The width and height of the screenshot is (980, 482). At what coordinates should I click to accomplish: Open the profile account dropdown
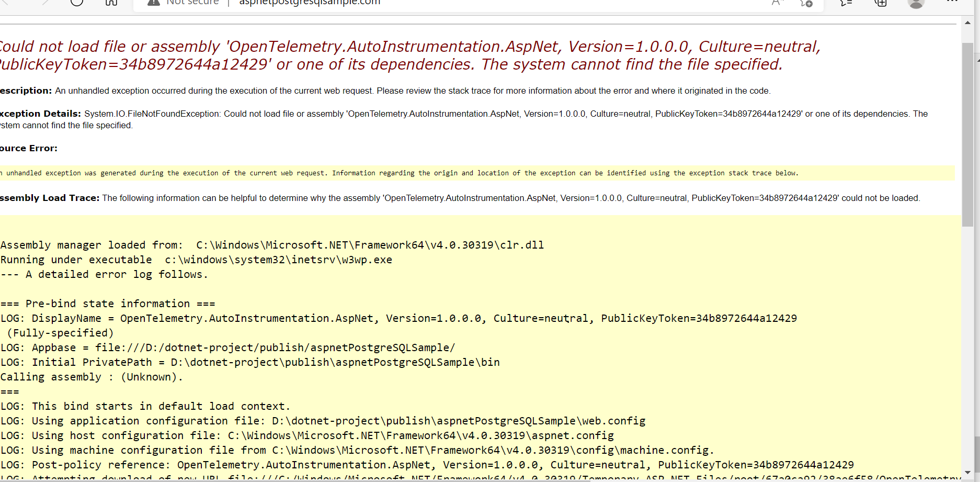coord(916,3)
